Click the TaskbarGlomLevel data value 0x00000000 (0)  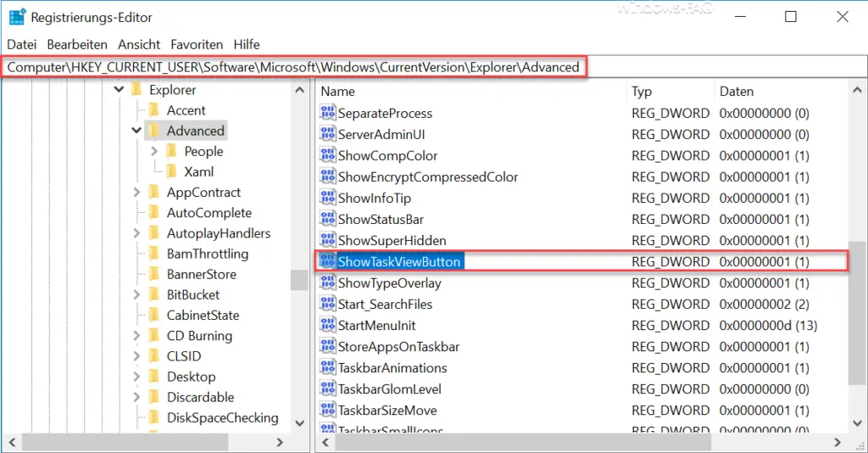pos(764,389)
